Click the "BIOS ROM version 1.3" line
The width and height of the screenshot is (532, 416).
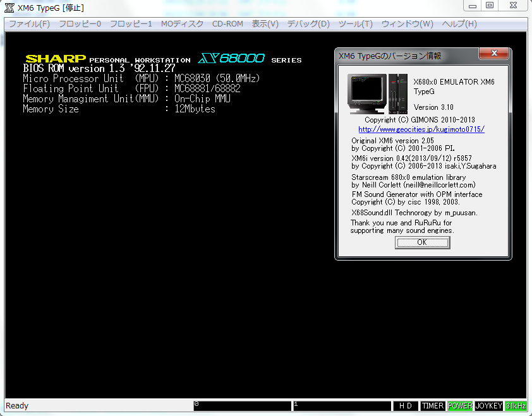tap(99, 68)
